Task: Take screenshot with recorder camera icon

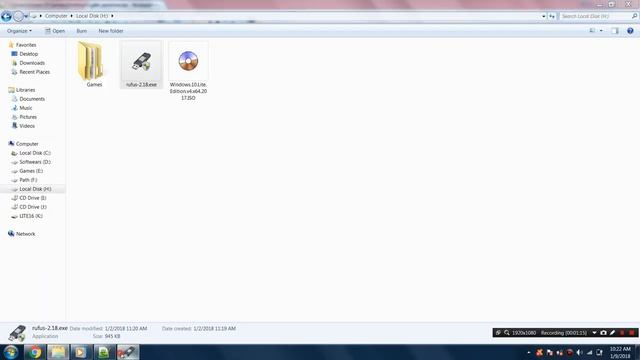Action: (603, 333)
